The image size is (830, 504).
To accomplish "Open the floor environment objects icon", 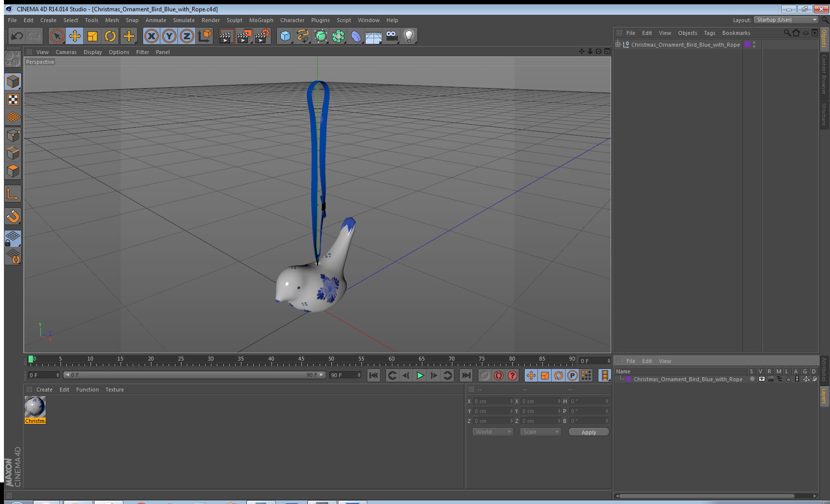I will point(374,36).
